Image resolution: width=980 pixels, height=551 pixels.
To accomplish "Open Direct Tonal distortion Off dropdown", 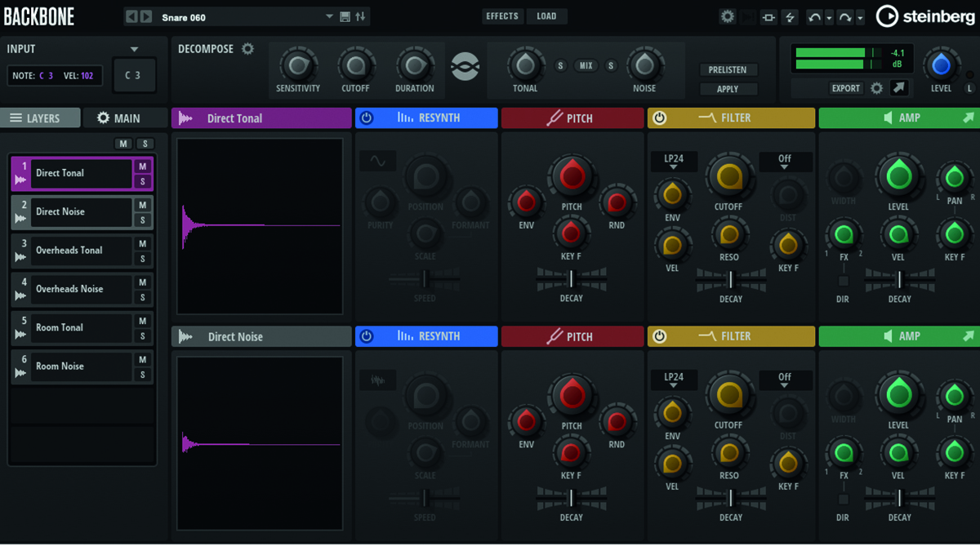I will pos(785,162).
